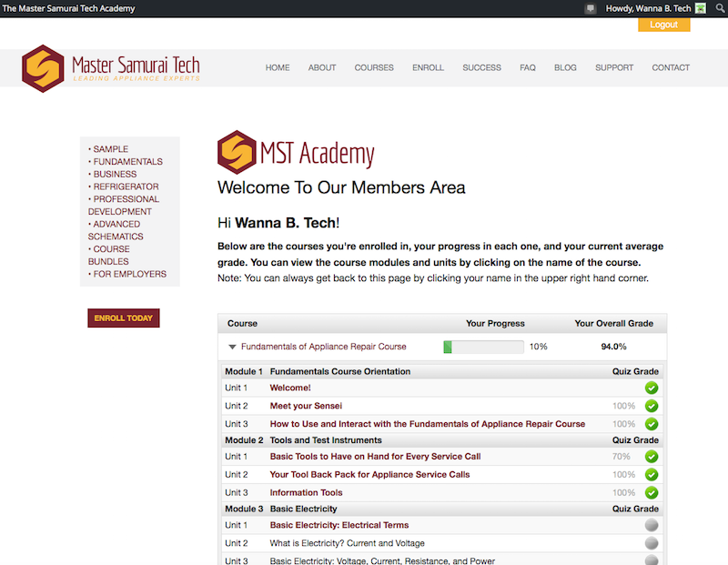The width and height of the screenshot is (728, 565).
Task: Open the BLOG menu item
Action: (x=565, y=67)
